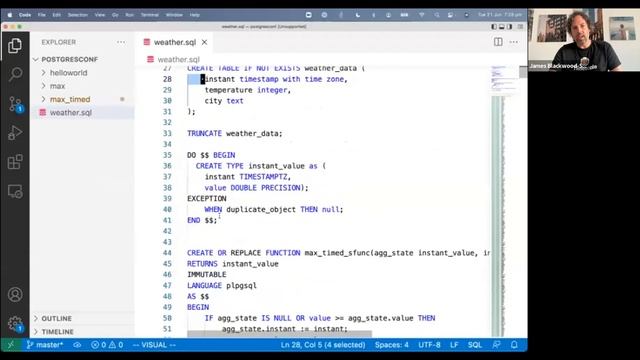
Task: Click the master* branch in status bar
Action: [45, 345]
